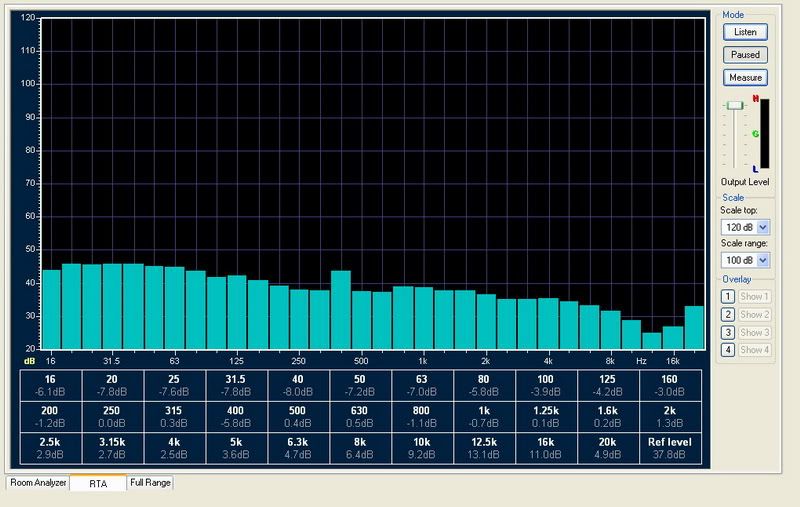Open the Scale top dropdown
The height and width of the screenshot is (507, 800).
tap(764, 228)
